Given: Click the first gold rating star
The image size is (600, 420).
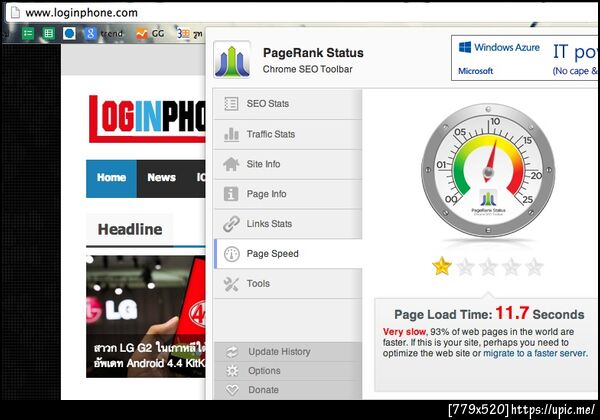Looking at the screenshot, I should (442, 266).
